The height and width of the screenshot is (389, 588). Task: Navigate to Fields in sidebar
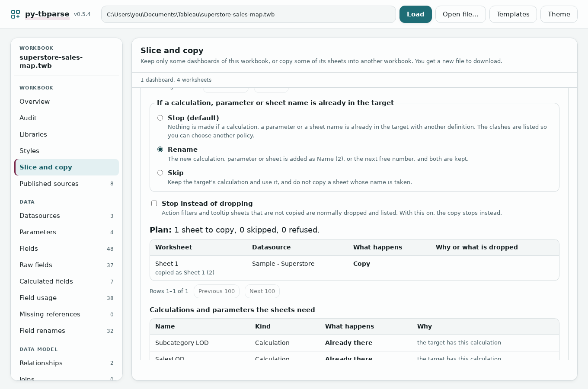click(x=67, y=249)
